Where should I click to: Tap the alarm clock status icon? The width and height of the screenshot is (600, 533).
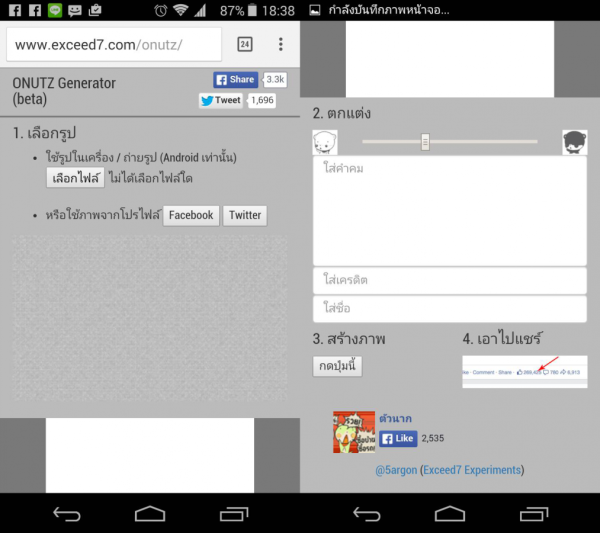point(161,10)
